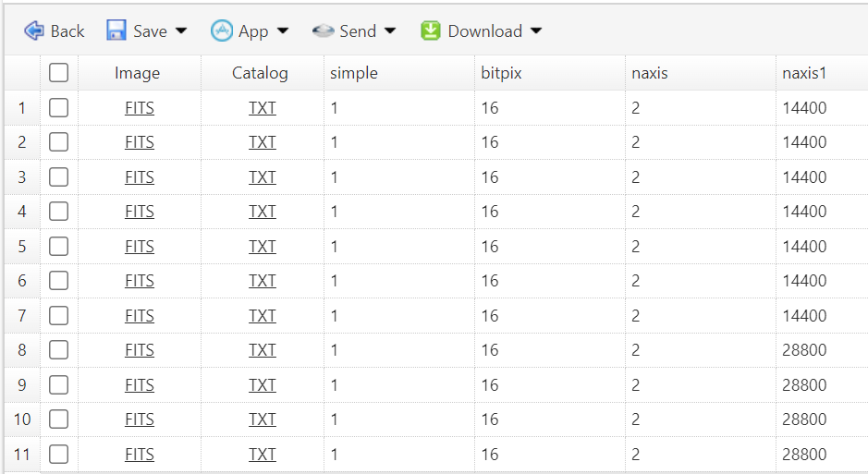Select the naxis1 cell 28800 in row 9
This screenshot has width=868, height=474.
click(804, 384)
